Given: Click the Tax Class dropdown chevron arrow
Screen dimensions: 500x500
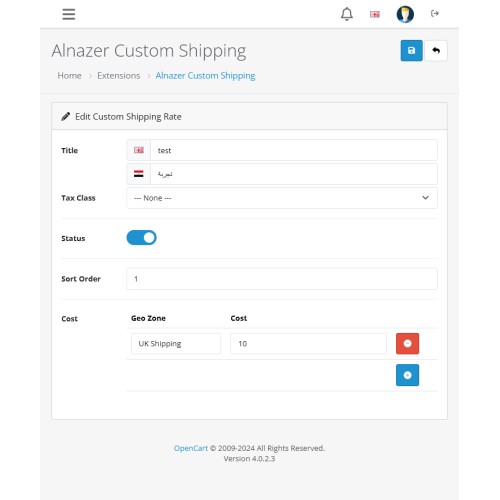Looking at the screenshot, I should coord(425,198).
